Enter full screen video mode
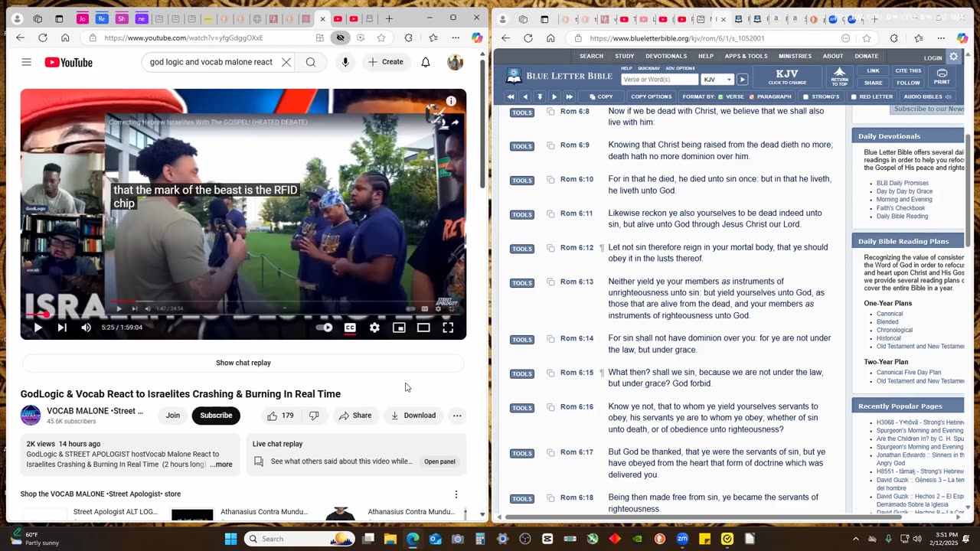This screenshot has height=551, width=980. click(x=448, y=328)
